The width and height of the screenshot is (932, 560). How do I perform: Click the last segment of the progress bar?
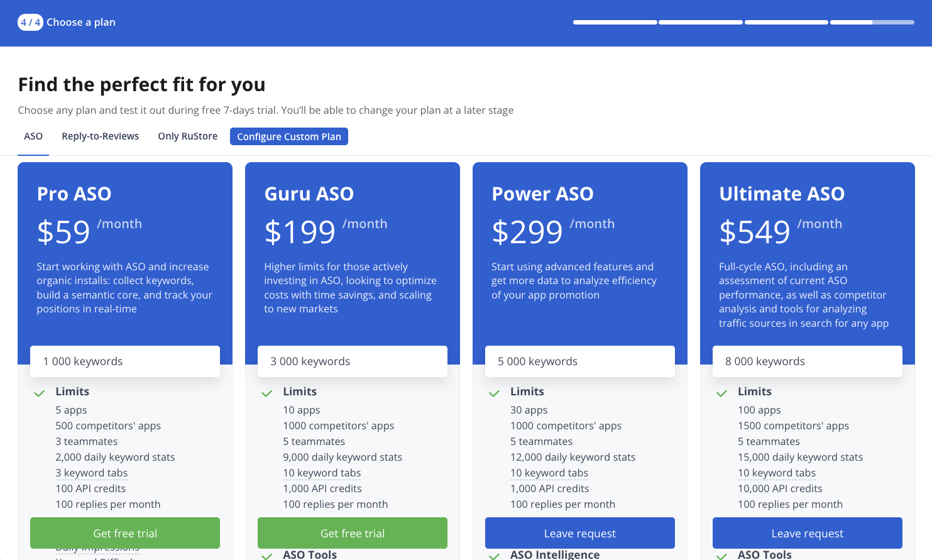(872, 23)
